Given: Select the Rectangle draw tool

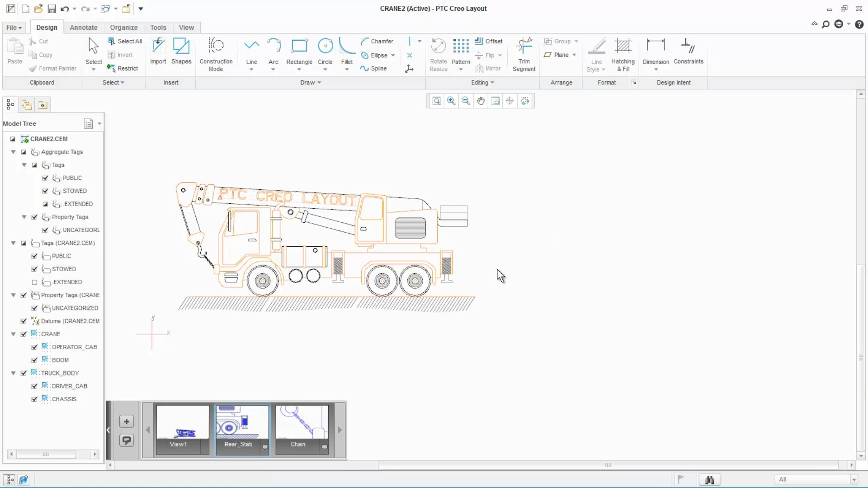Looking at the screenshot, I should [299, 51].
